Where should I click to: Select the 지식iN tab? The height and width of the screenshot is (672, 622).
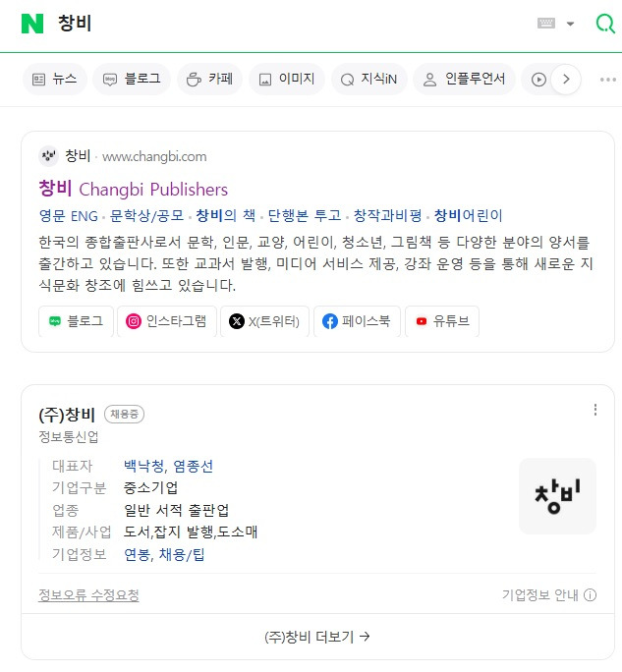click(x=369, y=80)
